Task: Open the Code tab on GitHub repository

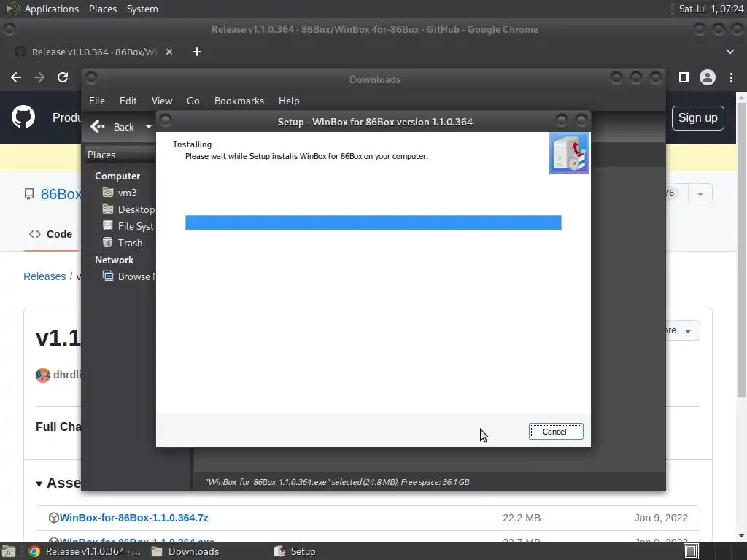Action: 50,234
